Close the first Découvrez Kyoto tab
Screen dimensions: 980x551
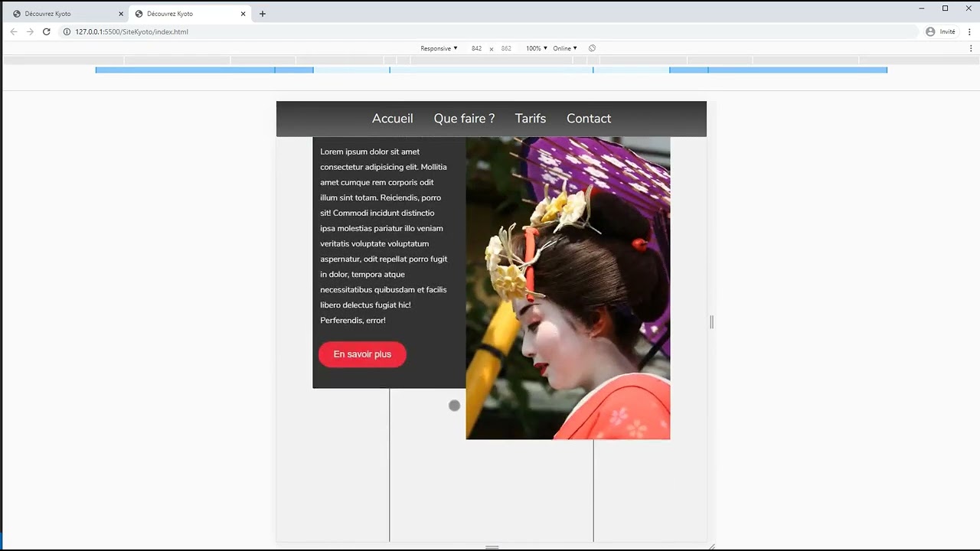121,14
